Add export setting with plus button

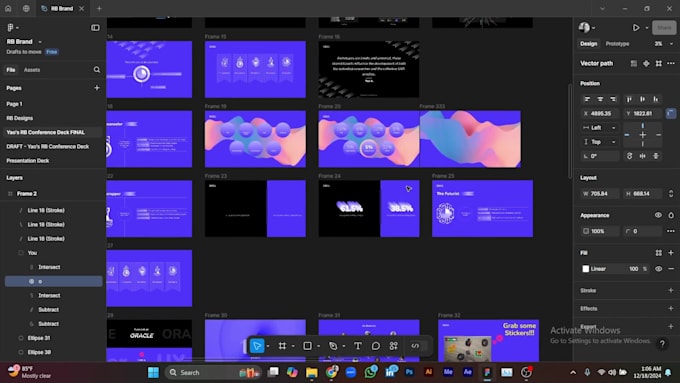671,326
